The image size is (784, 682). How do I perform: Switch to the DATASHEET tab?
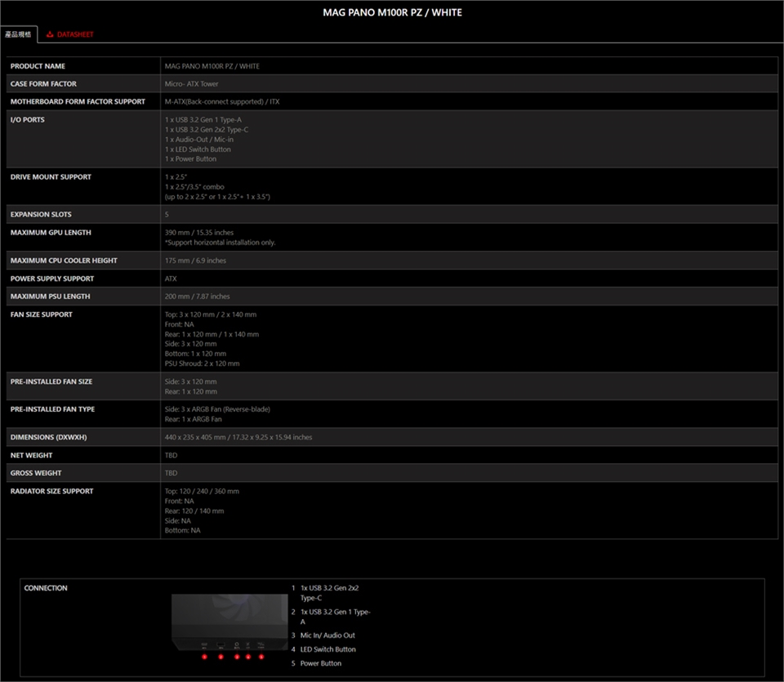click(74, 34)
